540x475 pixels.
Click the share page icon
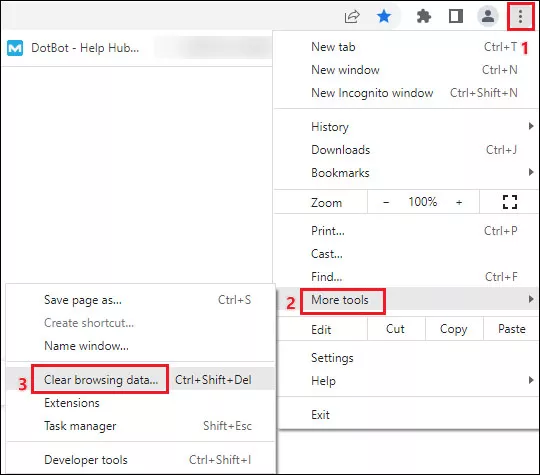point(352,16)
